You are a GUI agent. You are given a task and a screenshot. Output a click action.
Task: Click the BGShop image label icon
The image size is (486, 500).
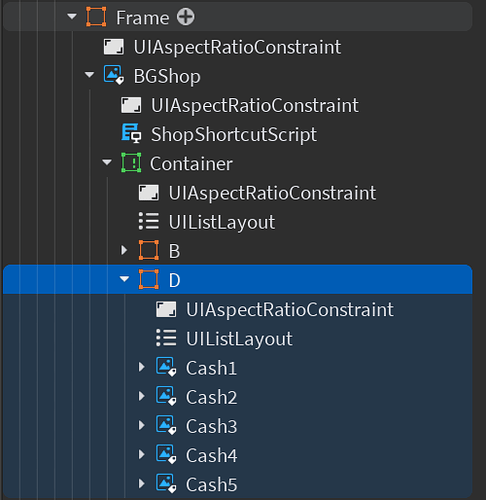(x=114, y=75)
